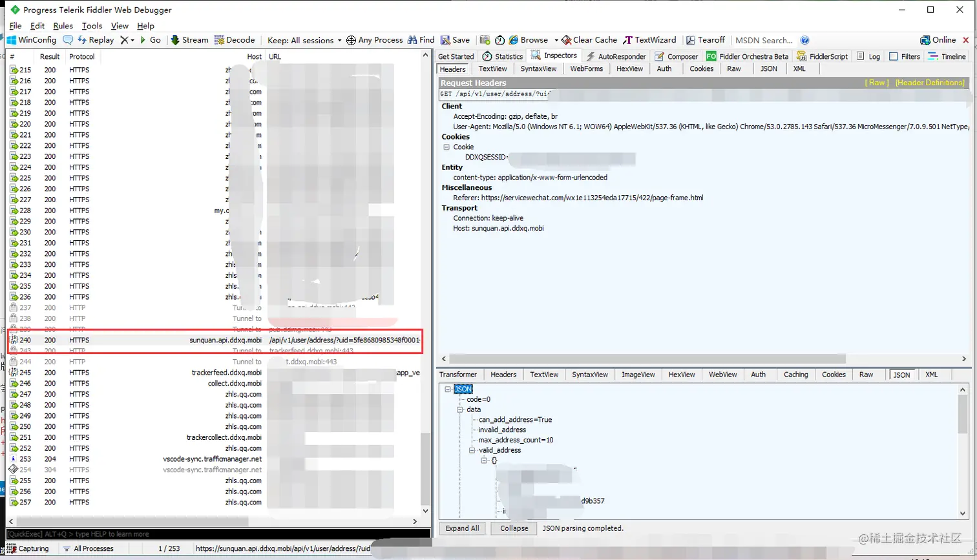Image resolution: width=977 pixels, height=560 pixels.
Task: Open the Composer tab
Action: tap(676, 56)
